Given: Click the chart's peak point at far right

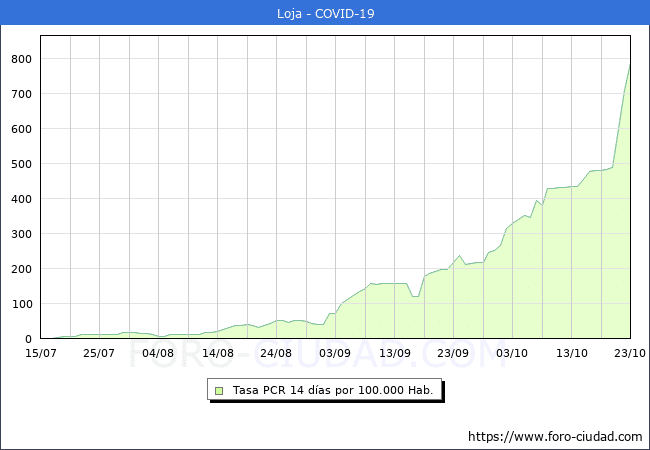Looking at the screenshot, I should pyautogui.click(x=629, y=65).
